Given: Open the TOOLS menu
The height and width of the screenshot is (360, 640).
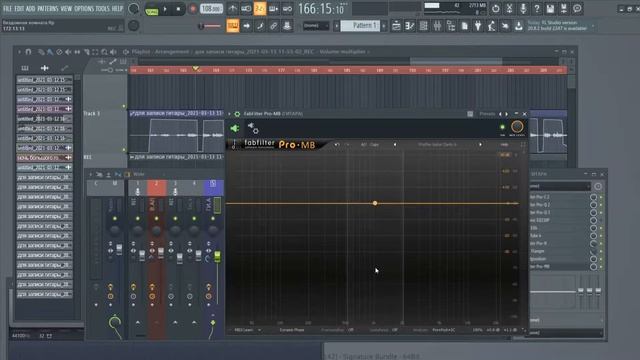Looking at the screenshot, I should pos(102,8).
